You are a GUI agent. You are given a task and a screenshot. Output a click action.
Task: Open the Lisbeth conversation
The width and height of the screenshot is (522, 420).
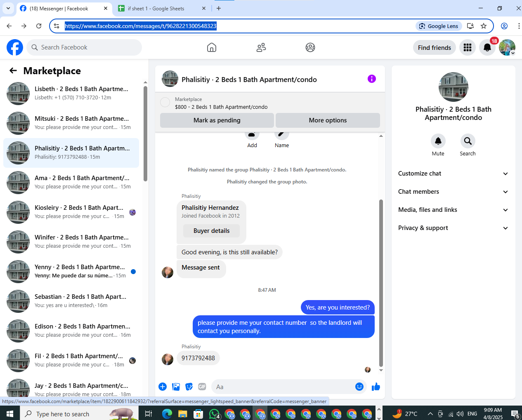(71, 94)
